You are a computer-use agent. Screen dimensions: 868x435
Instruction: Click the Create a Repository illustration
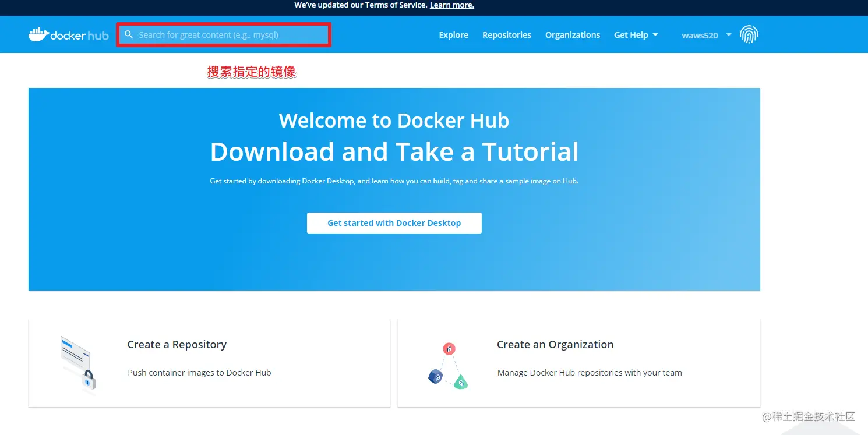coord(78,365)
